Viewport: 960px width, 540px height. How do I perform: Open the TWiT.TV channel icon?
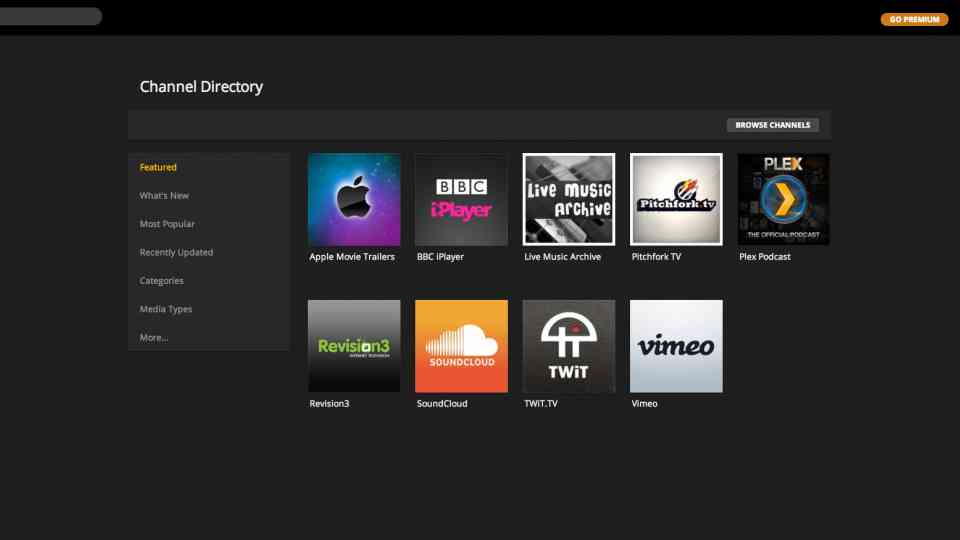(569, 346)
